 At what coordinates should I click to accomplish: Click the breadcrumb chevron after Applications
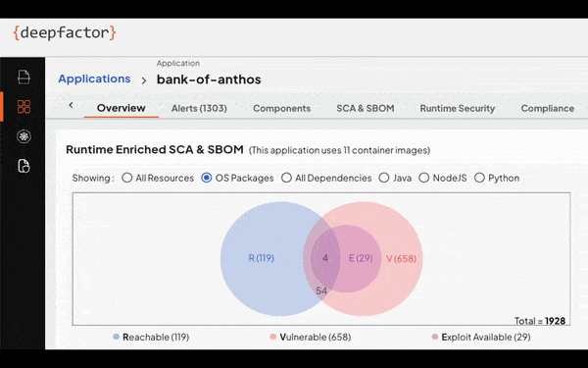click(x=144, y=80)
